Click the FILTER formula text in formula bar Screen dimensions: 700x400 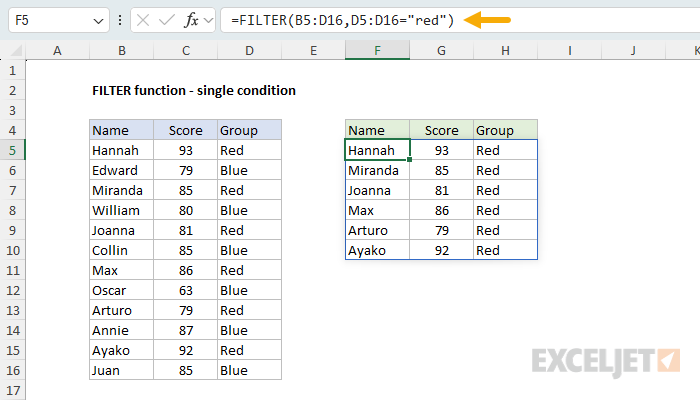click(x=342, y=20)
